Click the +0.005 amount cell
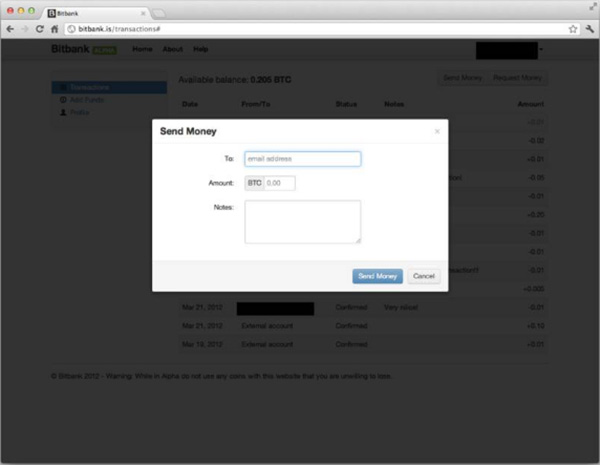This screenshot has width=600, height=465. pyautogui.click(x=534, y=289)
